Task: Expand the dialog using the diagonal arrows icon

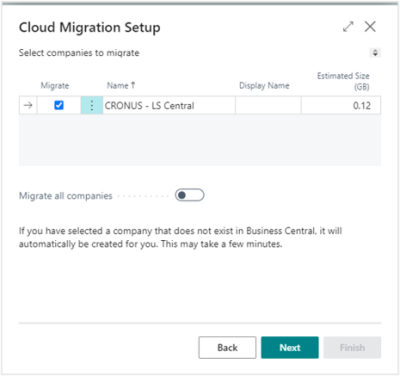Action: [348, 27]
